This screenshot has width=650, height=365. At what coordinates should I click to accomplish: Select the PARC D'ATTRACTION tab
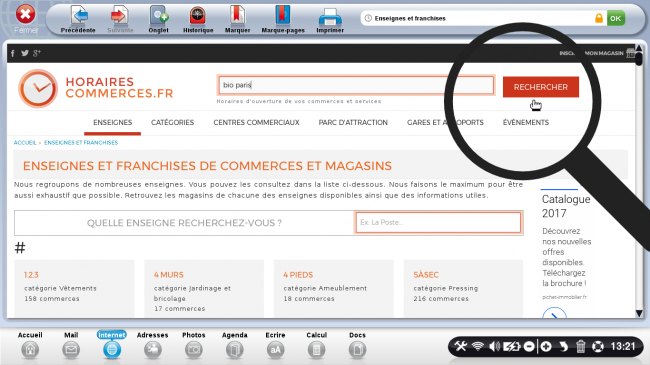[x=353, y=122]
